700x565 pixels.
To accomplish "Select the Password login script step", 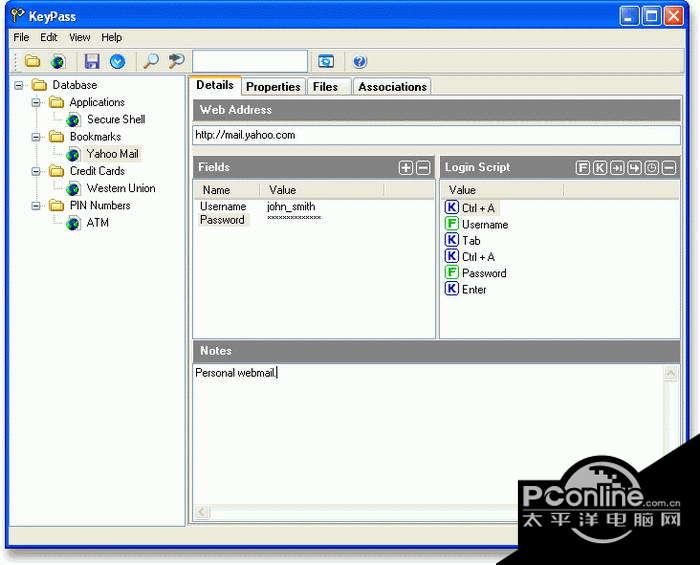I will 476,273.
